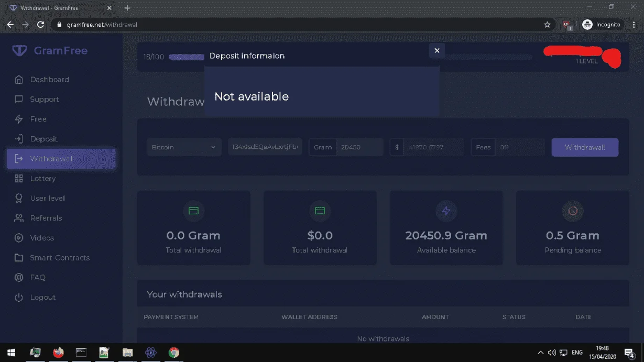Image resolution: width=644 pixels, height=362 pixels.
Task: Click the Free lightning icon
Action: (x=19, y=119)
